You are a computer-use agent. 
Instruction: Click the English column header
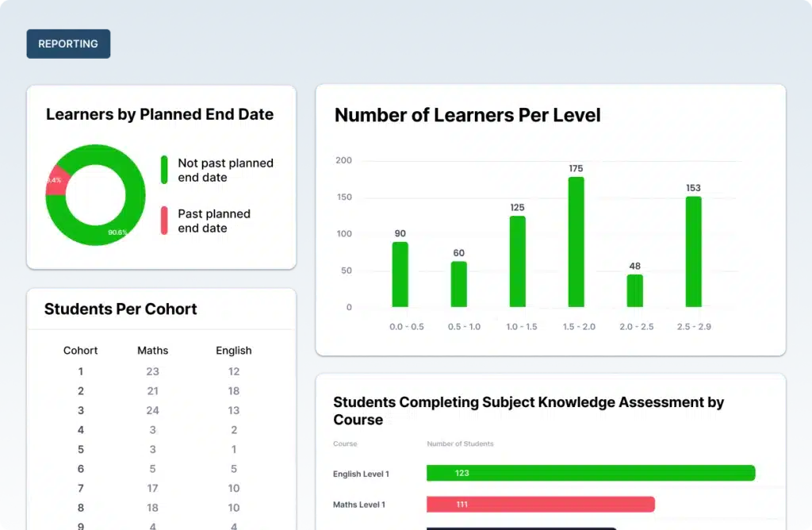coord(233,350)
